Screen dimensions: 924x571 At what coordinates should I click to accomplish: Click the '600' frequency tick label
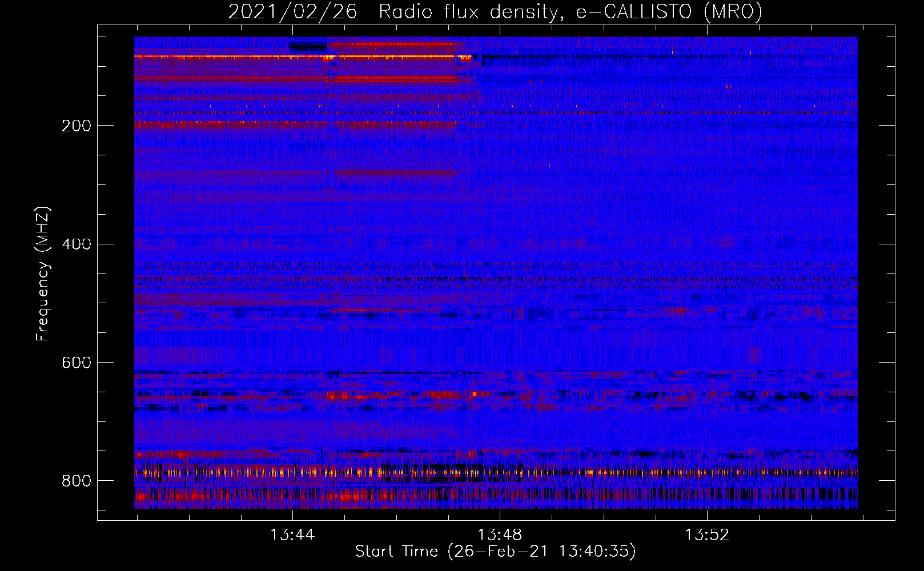[77, 363]
